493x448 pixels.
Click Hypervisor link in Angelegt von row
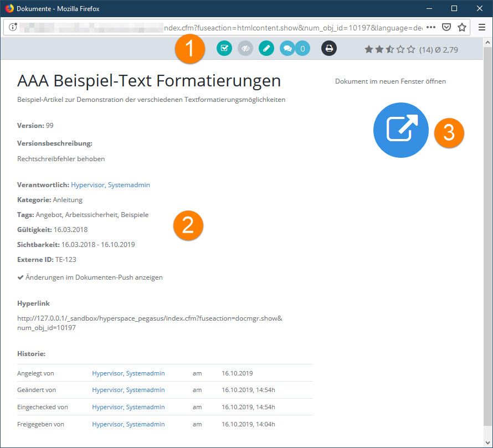128,374
